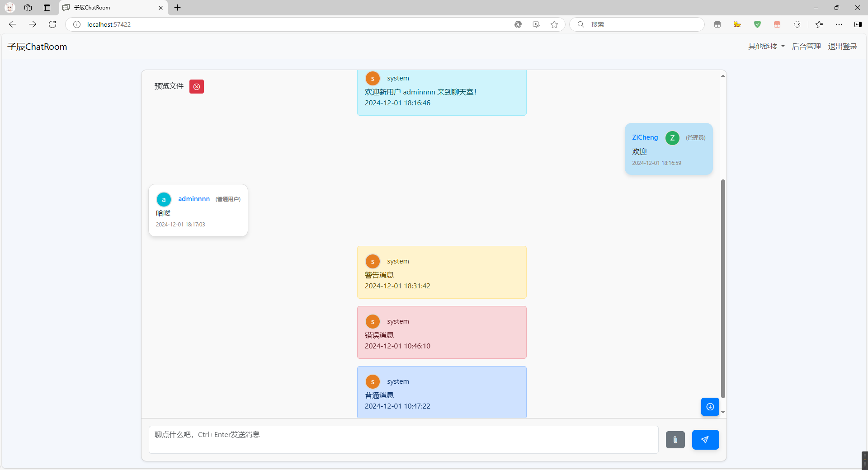Viewport: 868px width, 470px height.
Task: Click adminnnn's teal avatar icon
Action: coord(164,199)
